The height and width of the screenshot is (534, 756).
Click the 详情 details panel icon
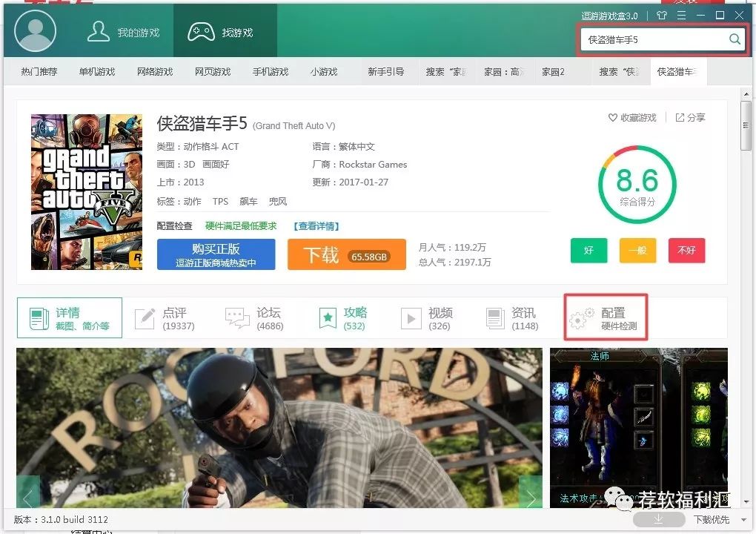(41, 317)
